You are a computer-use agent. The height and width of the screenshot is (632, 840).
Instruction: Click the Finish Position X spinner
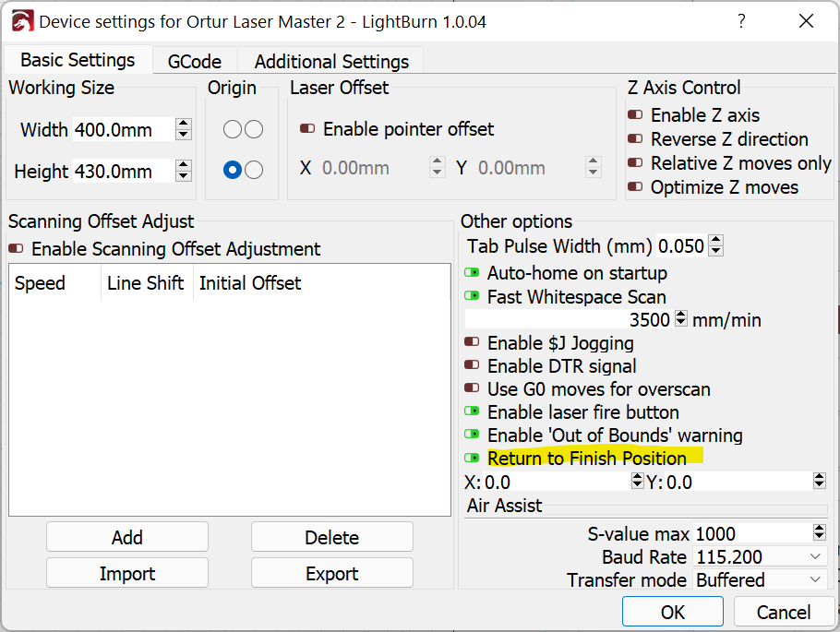click(x=637, y=481)
